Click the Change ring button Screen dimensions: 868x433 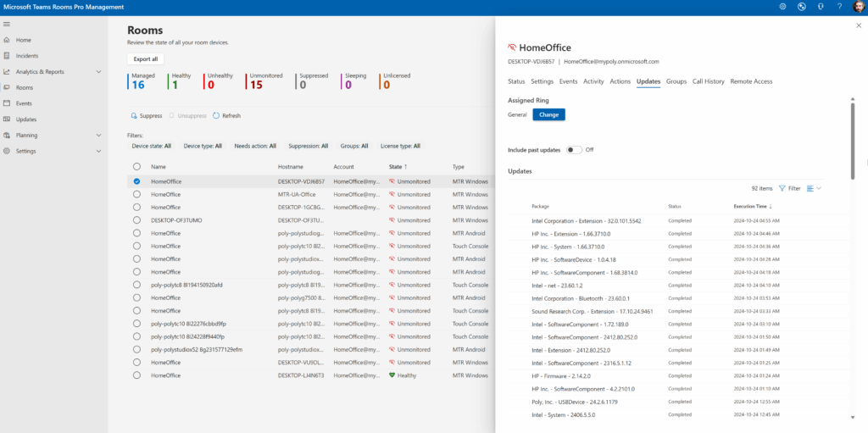coord(548,114)
